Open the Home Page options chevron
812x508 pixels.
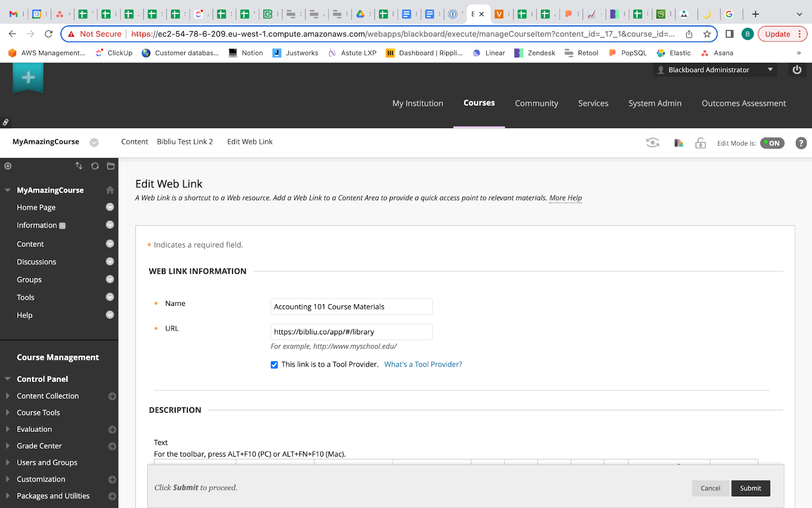(110, 207)
